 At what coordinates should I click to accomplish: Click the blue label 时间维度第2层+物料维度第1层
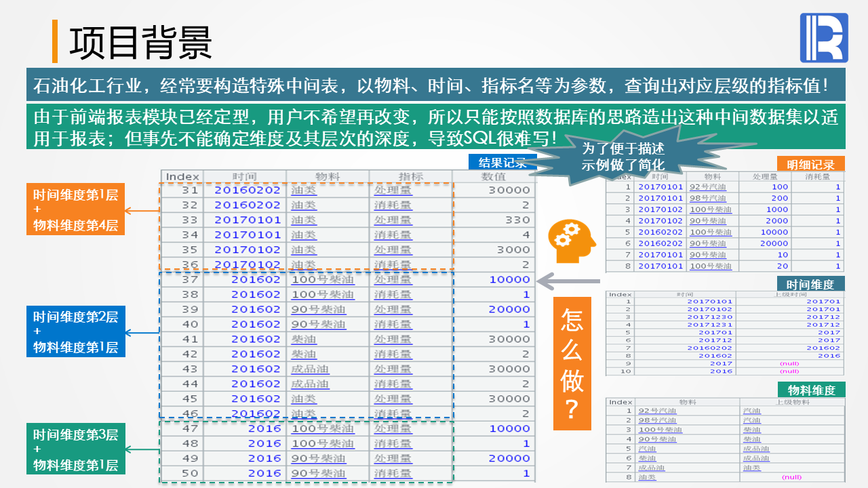tap(75, 332)
